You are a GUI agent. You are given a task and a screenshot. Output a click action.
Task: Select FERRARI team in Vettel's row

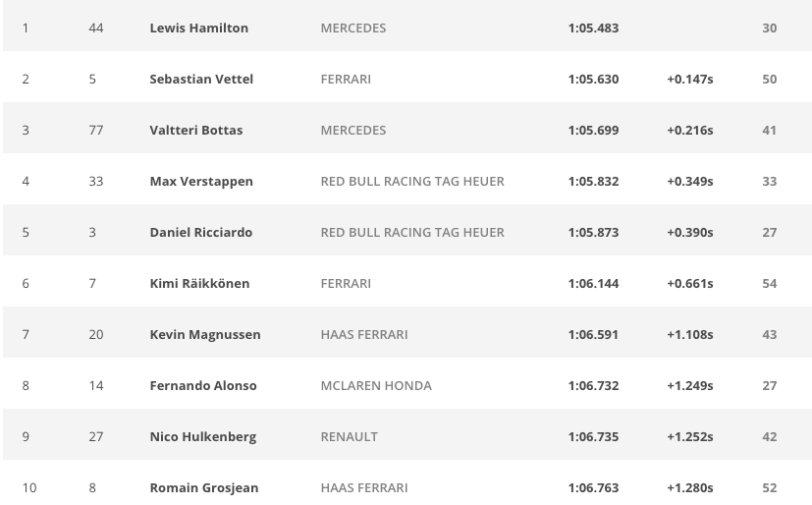(346, 80)
